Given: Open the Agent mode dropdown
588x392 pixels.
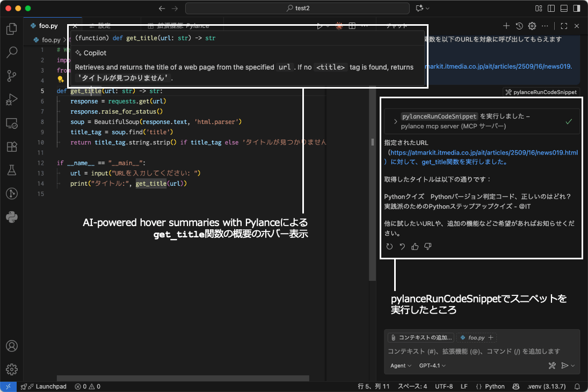Looking at the screenshot, I should click(x=401, y=366).
